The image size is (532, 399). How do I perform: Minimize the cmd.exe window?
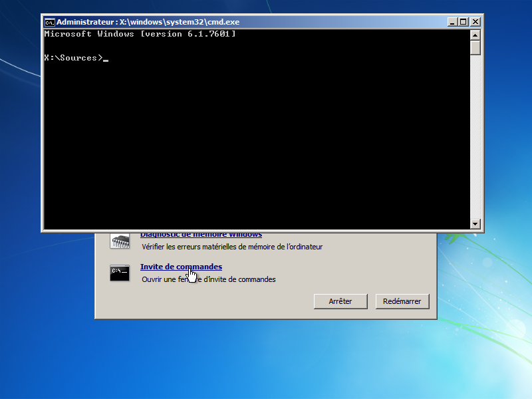(x=452, y=22)
